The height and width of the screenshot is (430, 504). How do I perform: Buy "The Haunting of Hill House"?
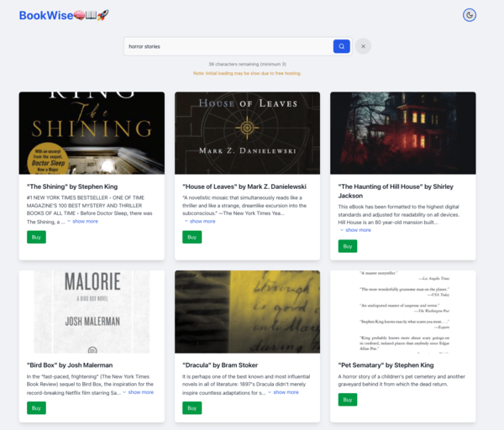348,246
